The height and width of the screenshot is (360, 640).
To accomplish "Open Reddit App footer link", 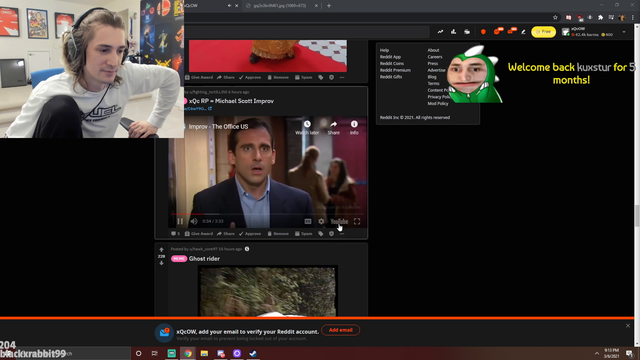I will [390, 57].
